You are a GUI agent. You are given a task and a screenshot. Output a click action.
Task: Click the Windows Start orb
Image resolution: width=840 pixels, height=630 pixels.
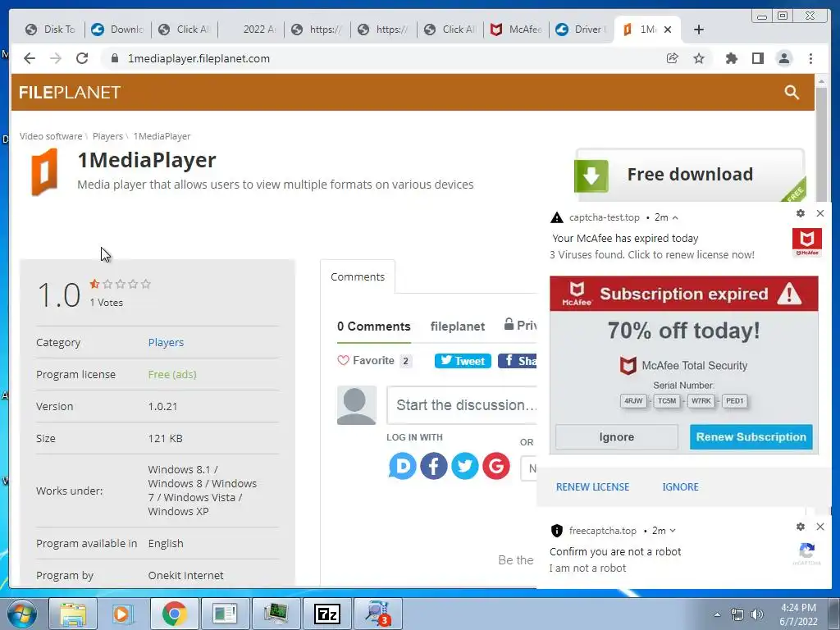click(21, 614)
